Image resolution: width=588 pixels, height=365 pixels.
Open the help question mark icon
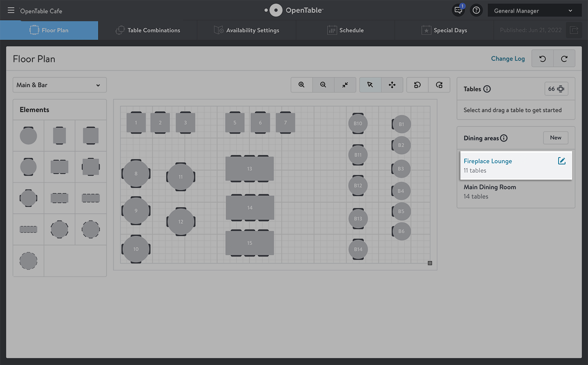pyautogui.click(x=476, y=10)
